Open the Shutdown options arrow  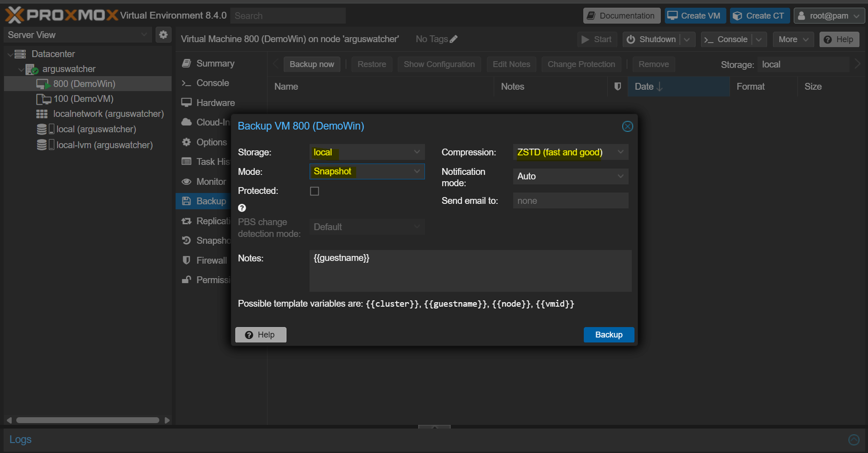click(x=687, y=39)
